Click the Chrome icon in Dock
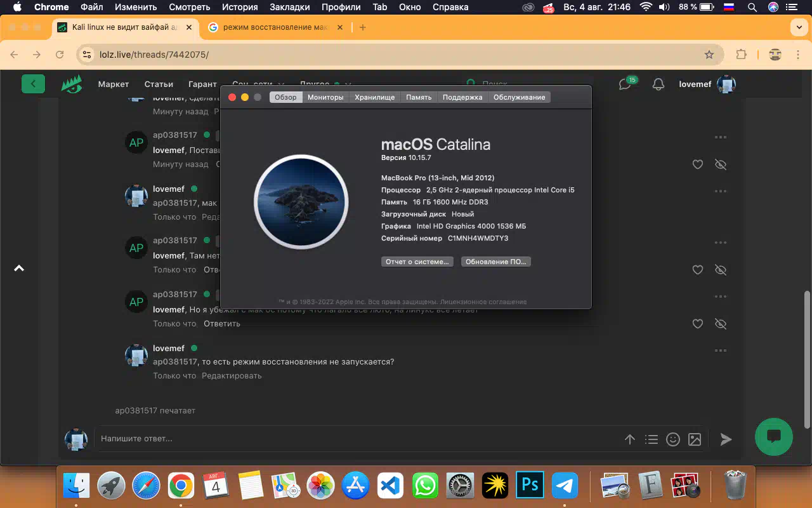Image resolution: width=812 pixels, height=508 pixels. pos(181,486)
